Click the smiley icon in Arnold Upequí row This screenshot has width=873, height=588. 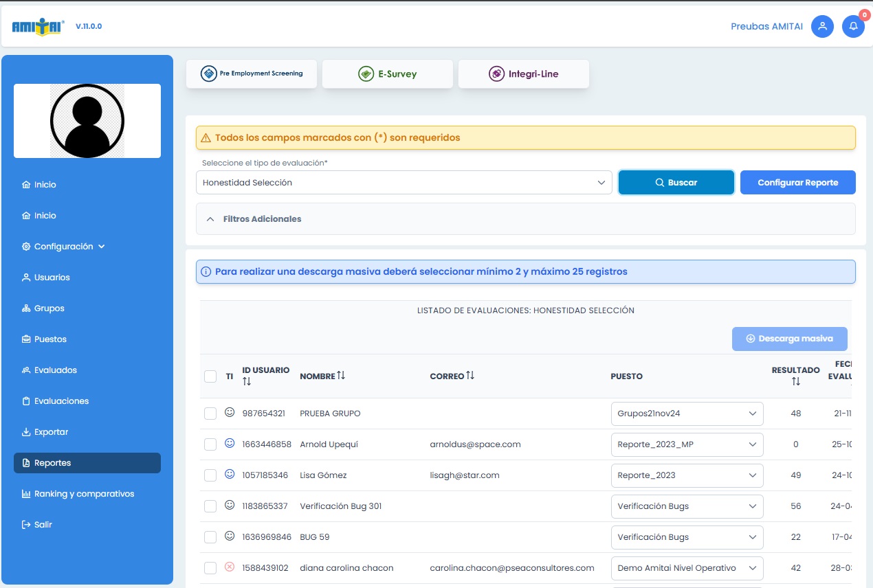[x=230, y=443]
